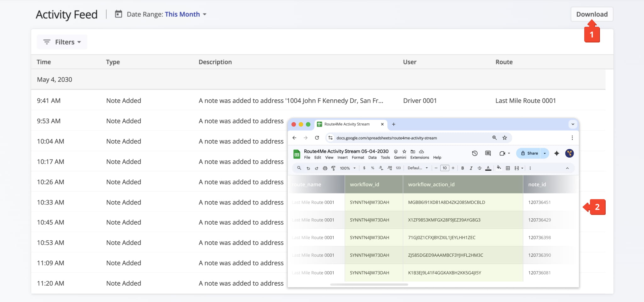The image size is (644, 302).
Task: Click the paint format roller icon
Action: (333, 168)
